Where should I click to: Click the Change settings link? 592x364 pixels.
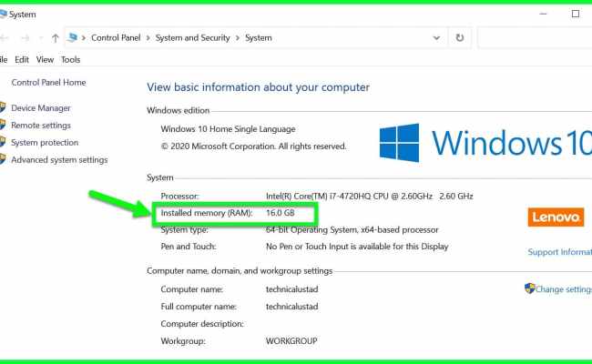pos(563,289)
